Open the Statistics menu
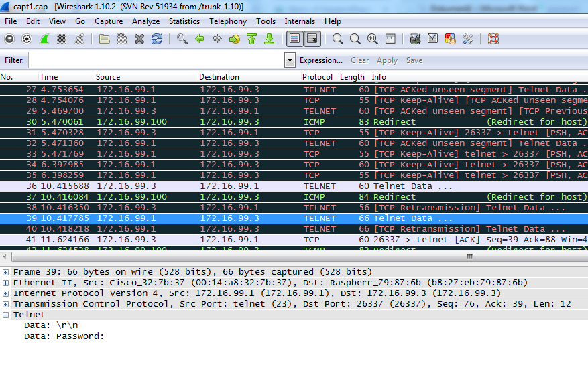588x369 pixels. coord(184,21)
